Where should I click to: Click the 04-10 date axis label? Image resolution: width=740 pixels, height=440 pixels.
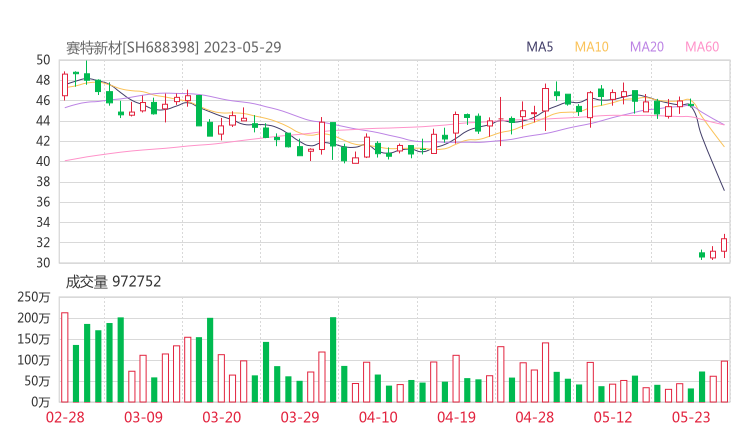[378, 417]
